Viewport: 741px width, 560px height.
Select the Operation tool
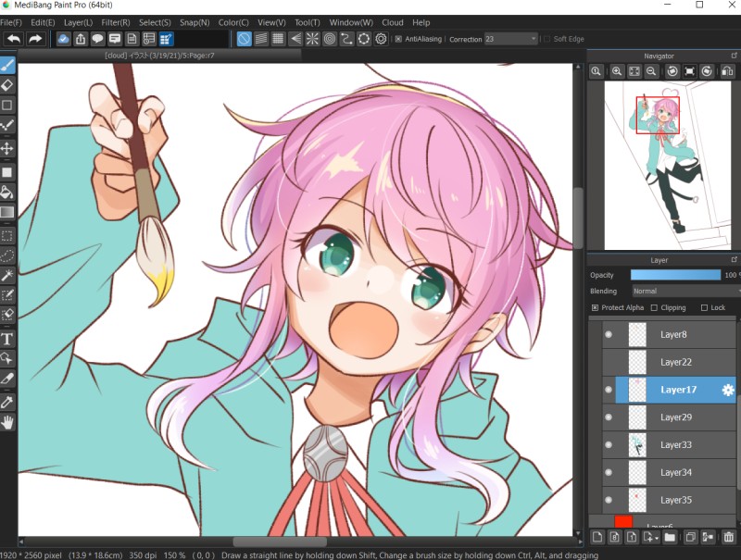[x=7, y=358]
